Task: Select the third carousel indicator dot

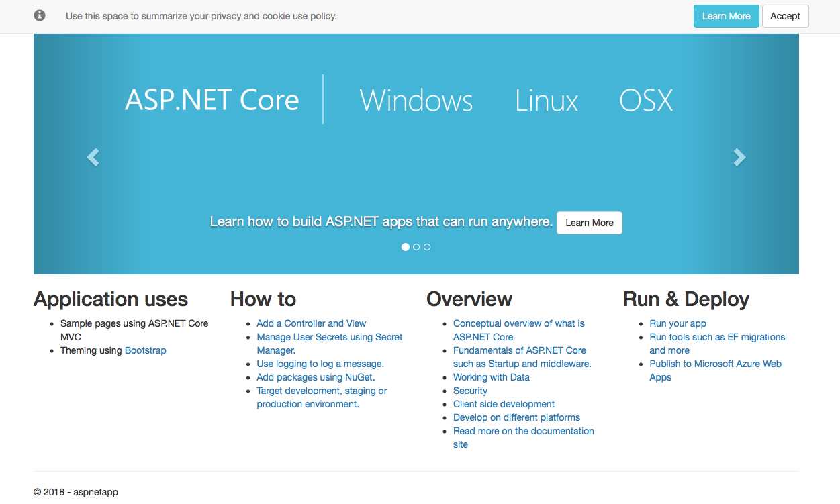Action: [427, 247]
